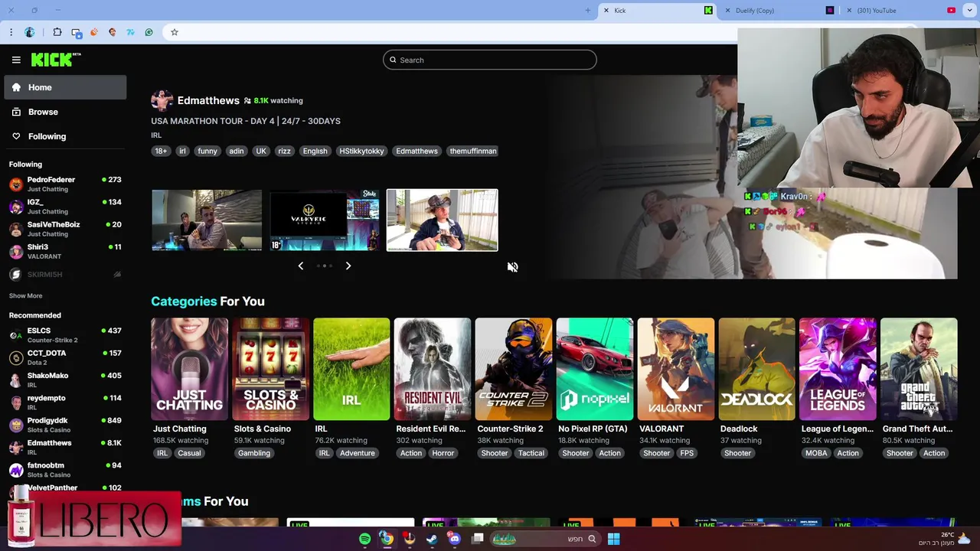Screen dimensions: 980x551
Task: Open Just Chatting category card
Action: (x=189, y=369)
